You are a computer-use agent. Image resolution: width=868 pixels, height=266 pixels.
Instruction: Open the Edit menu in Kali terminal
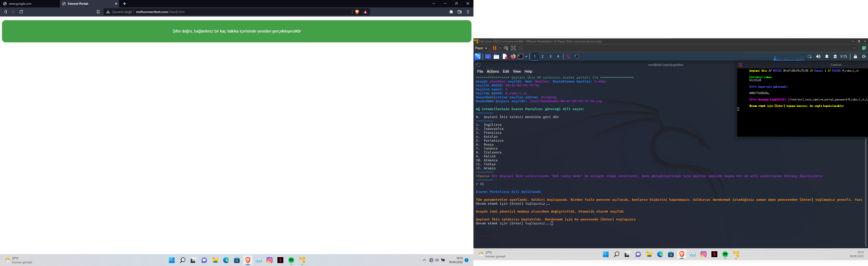tap(506, 71)
